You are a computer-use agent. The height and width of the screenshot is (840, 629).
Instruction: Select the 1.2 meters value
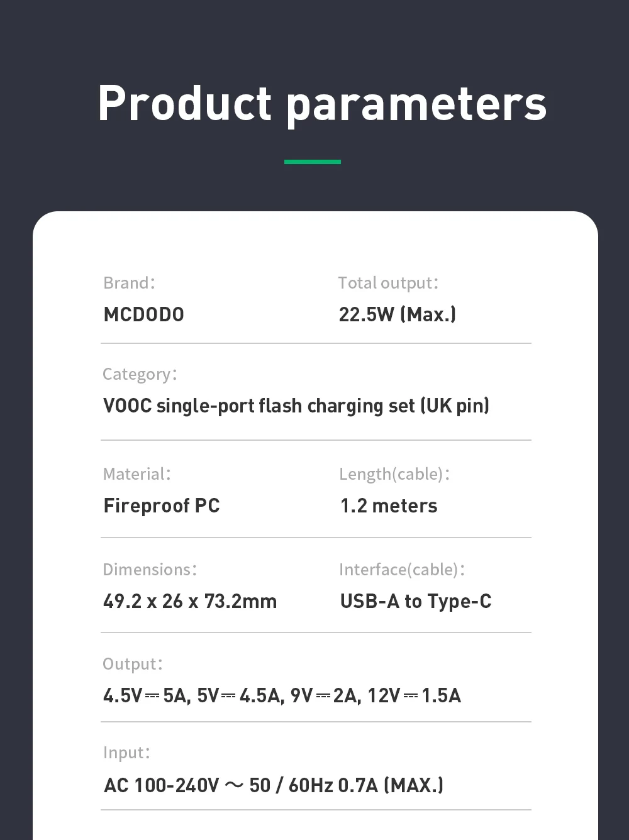click(x=389, y=506)
